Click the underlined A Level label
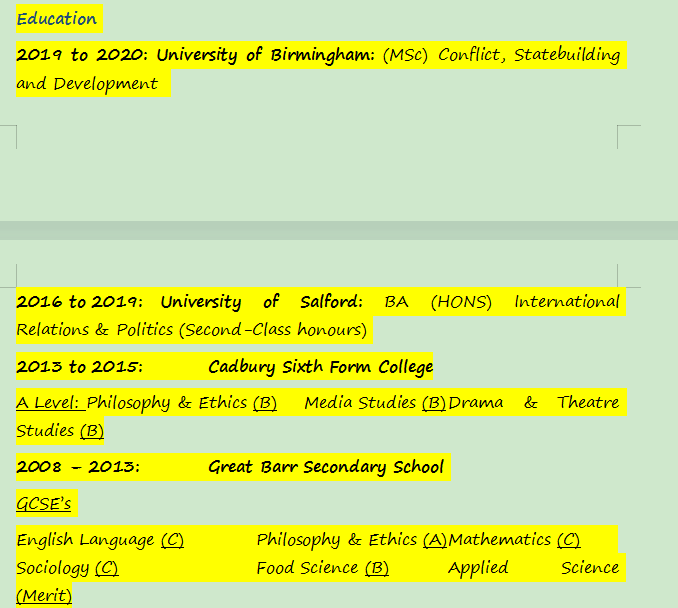Screen dimensions: 678x608 point(49,403)
